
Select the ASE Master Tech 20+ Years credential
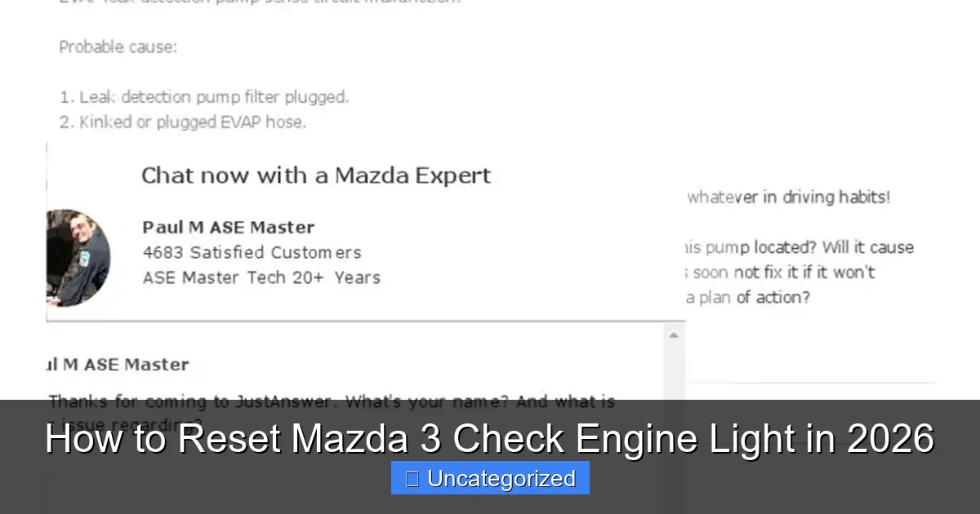261,277
